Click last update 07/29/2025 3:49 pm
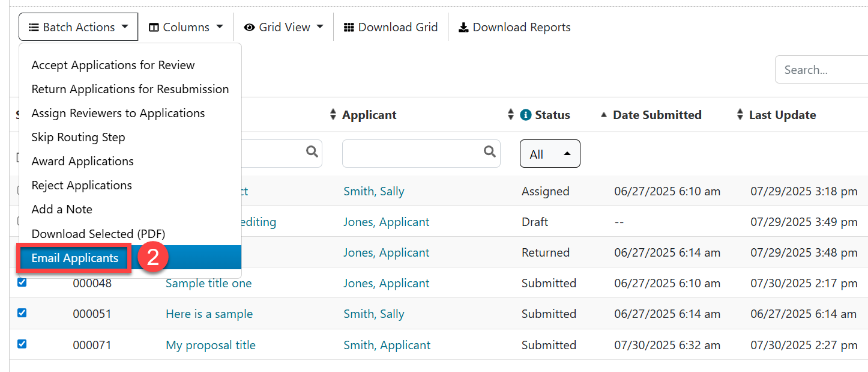This screenshot has height=372, width=868. click(804, 222)
